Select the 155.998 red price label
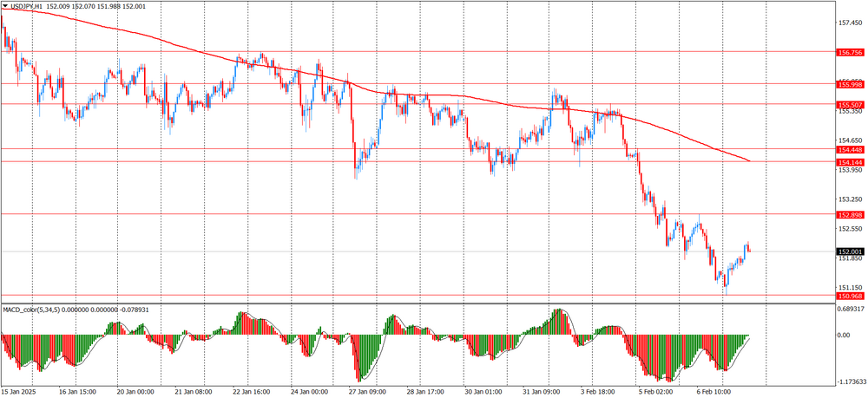Viewport: 868px width, 398px height. 850,84
